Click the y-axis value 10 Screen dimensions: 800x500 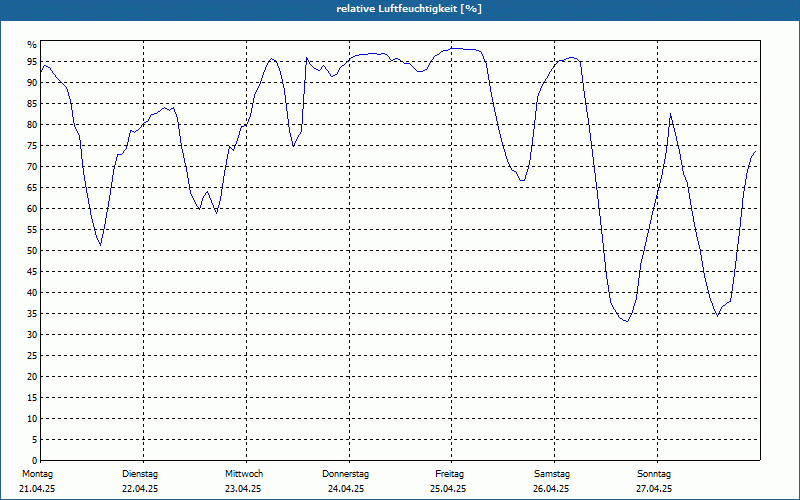pos(32,418)
